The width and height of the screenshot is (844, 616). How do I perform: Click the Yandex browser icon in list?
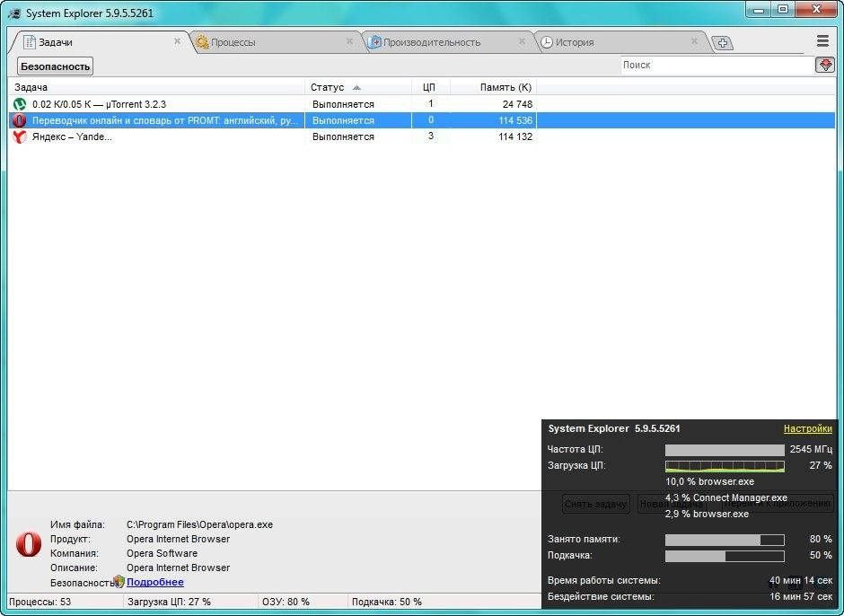20,136
